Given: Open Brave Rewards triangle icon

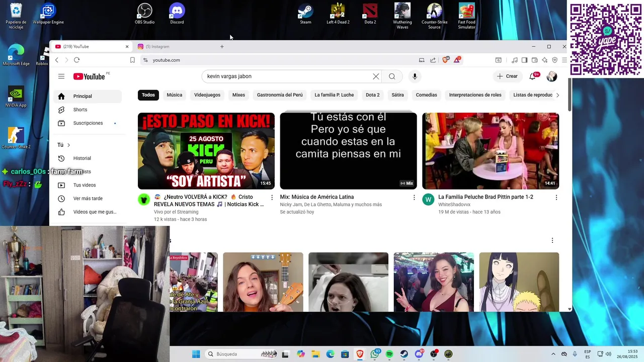Looking at the screenshot, I should pos(457,60).
